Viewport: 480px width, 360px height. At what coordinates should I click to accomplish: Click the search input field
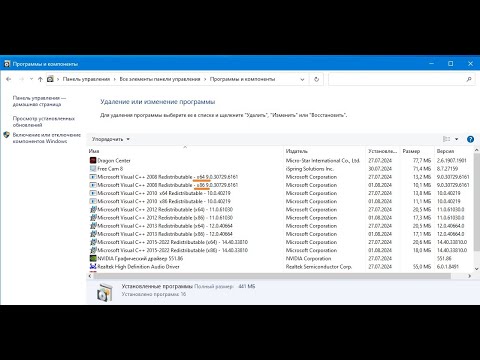[397, 79]
